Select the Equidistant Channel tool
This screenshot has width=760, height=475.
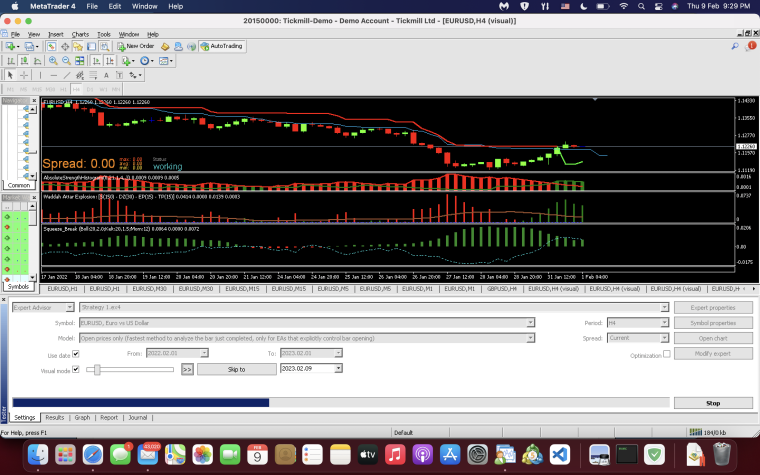click(80, 75)
